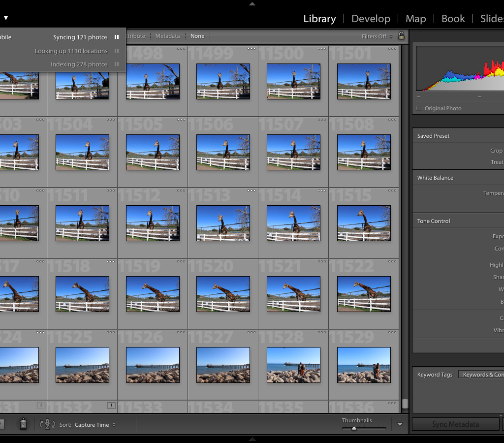Viewport: 504px width, 443px height.
Task: Reverse sort direction with A-Z icon
Action: pos(47,424)
